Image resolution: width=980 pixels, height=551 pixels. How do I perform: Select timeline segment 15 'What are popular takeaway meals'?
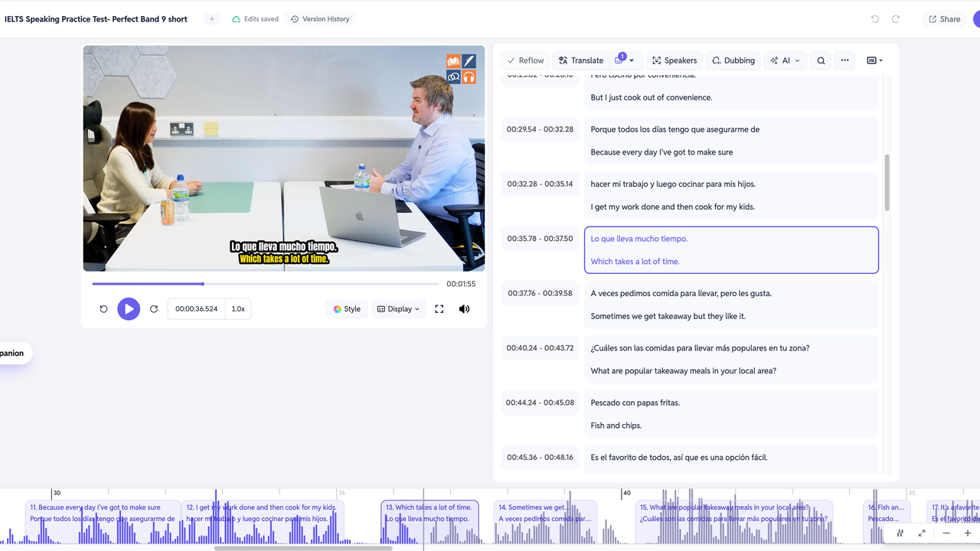pos(734,520)
